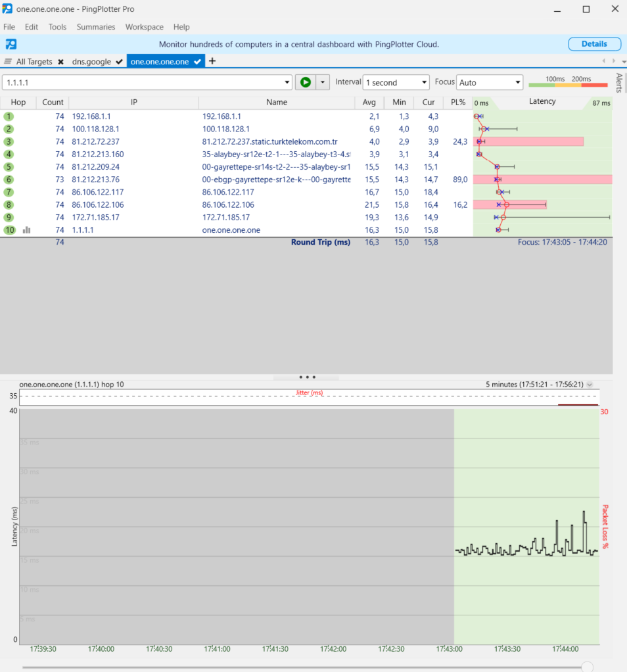This screenshot has height=672, width=627.
Task: Click the Avg column header
Action: pyautogui.click(x=369, y=103)
